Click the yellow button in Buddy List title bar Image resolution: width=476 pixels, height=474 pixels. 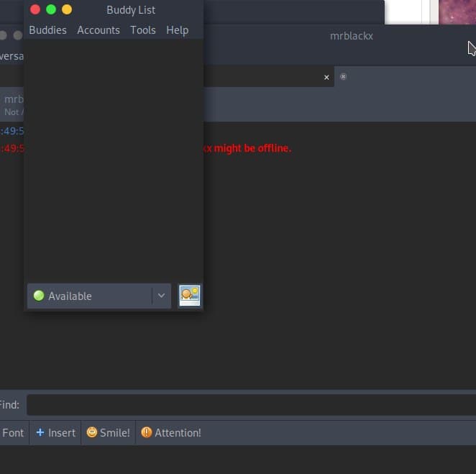[67, 10]
